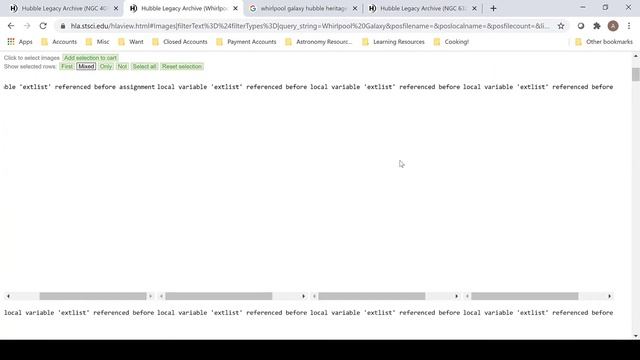640x360 pixels.
Task: Open the Cooking! bookmark folder
Action: (x=451, y=42)
